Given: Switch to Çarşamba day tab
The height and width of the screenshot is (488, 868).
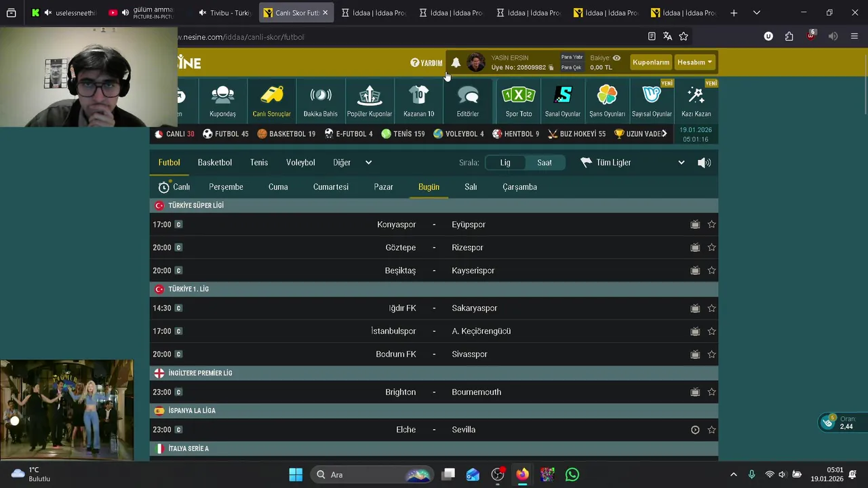Looking at the screenshot, I should [519, 187].
